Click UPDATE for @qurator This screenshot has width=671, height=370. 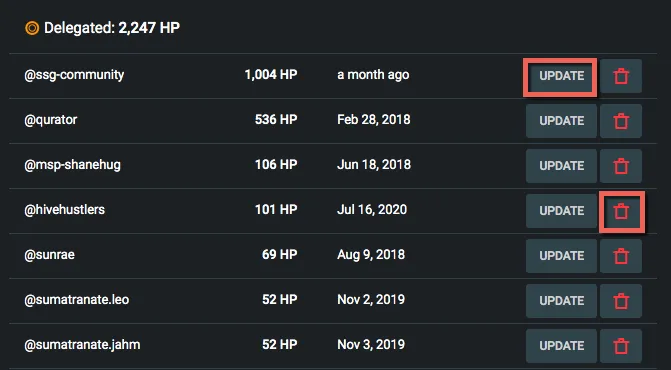click(x=561, y=121)
